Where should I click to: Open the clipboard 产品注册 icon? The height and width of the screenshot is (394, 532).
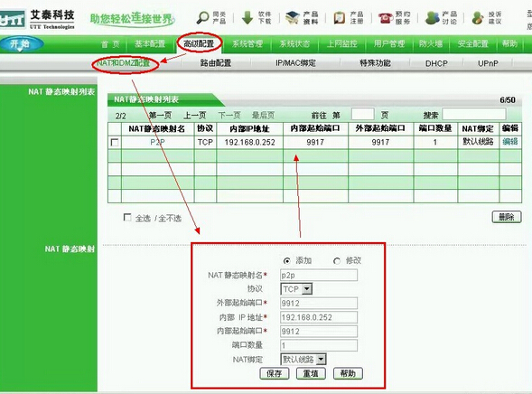(x=339, y=18)
